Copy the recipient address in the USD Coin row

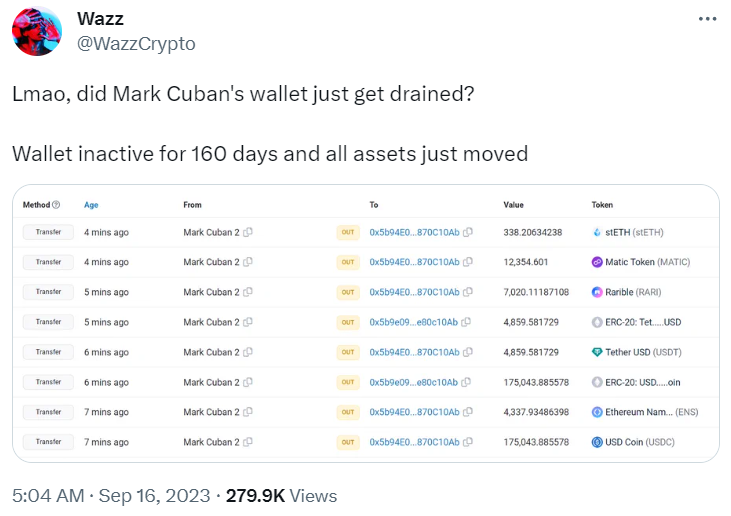pyautogui.click(x=468, y=441)
